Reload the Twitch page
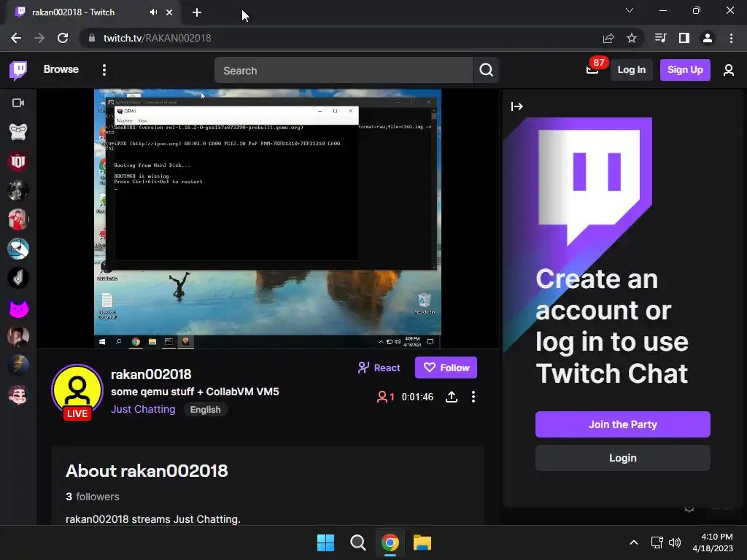Screen dimensions: 747x560 tap(63, 38)
